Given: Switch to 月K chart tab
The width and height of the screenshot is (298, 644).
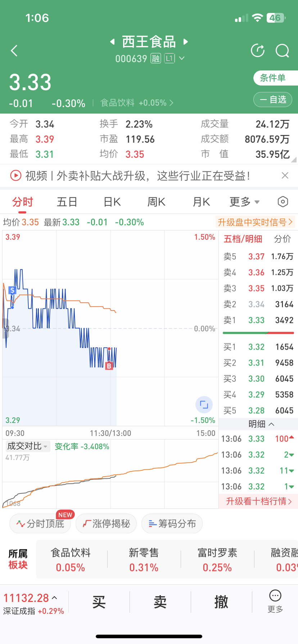Looking at the screenshot, I should tap(201, 202).
